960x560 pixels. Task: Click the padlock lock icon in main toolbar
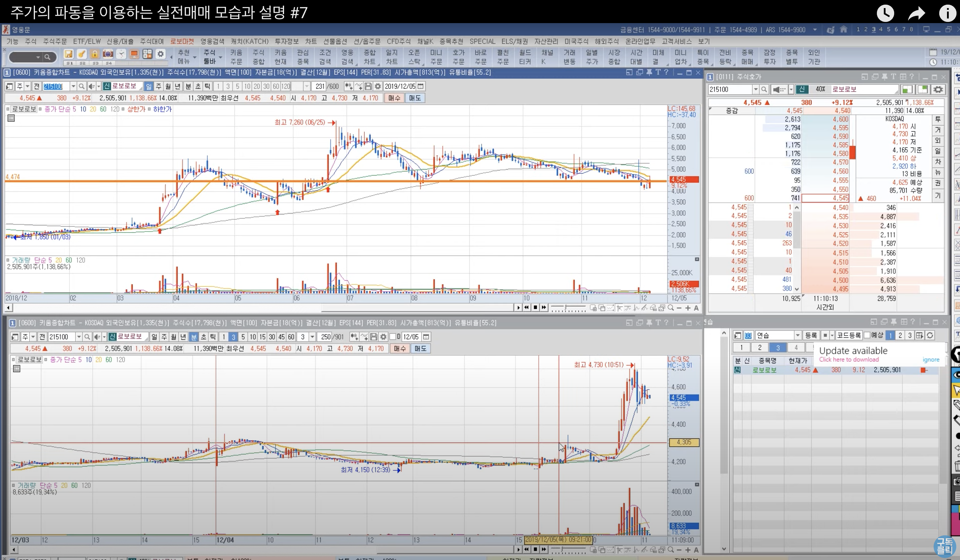[x=94, y=54]
